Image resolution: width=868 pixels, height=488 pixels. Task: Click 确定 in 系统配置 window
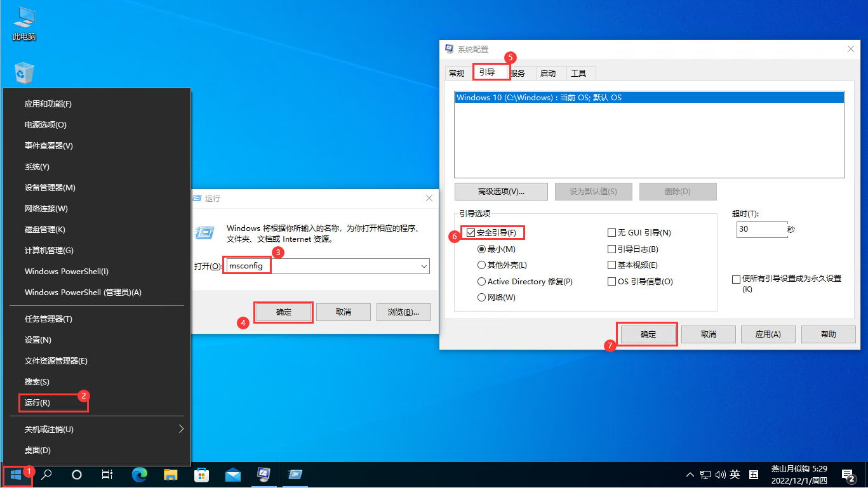coord(648,334)
